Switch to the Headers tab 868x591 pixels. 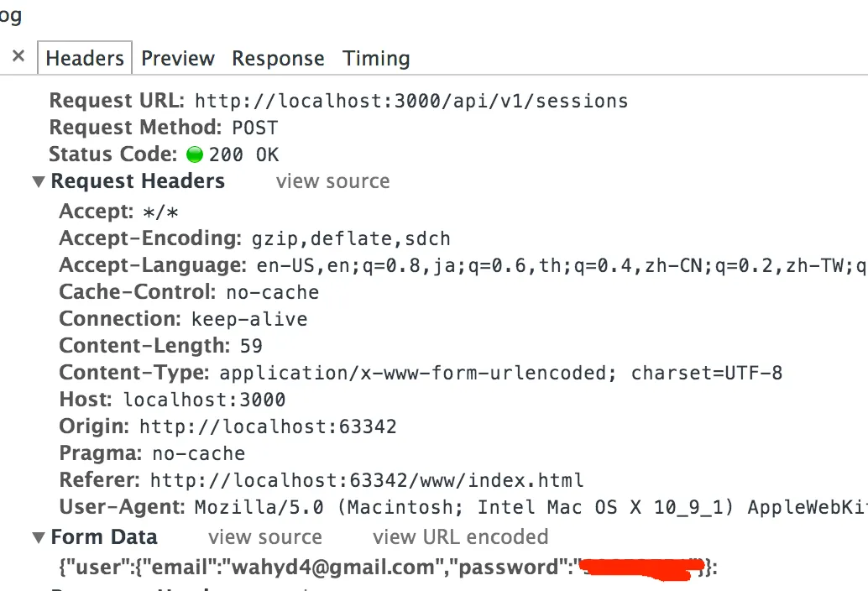coord(85,58)
